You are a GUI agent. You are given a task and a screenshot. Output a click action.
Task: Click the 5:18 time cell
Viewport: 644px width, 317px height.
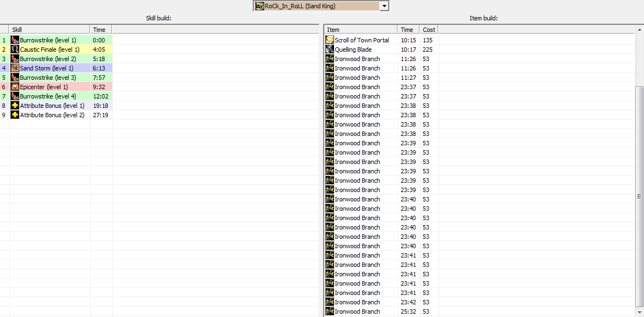tap(101, 59)
